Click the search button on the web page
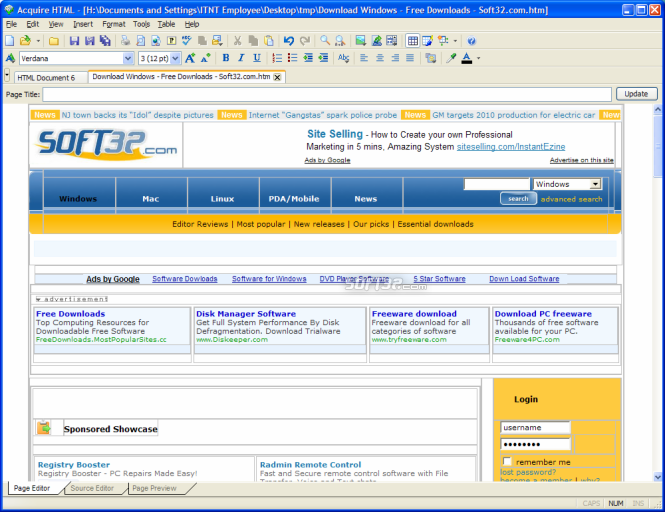This screenshot has width=665, height=512. click(x=518, y=199)
